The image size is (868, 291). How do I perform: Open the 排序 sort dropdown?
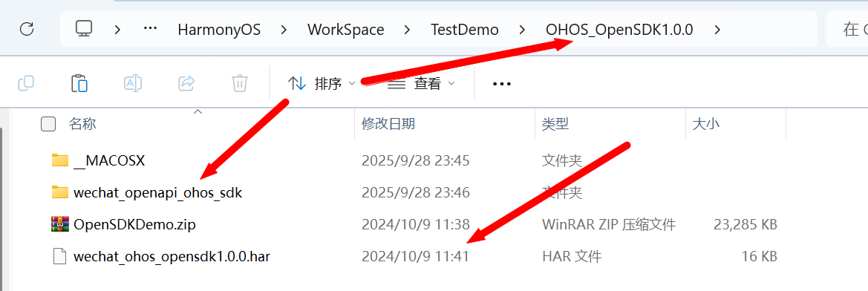pos(322,84)
